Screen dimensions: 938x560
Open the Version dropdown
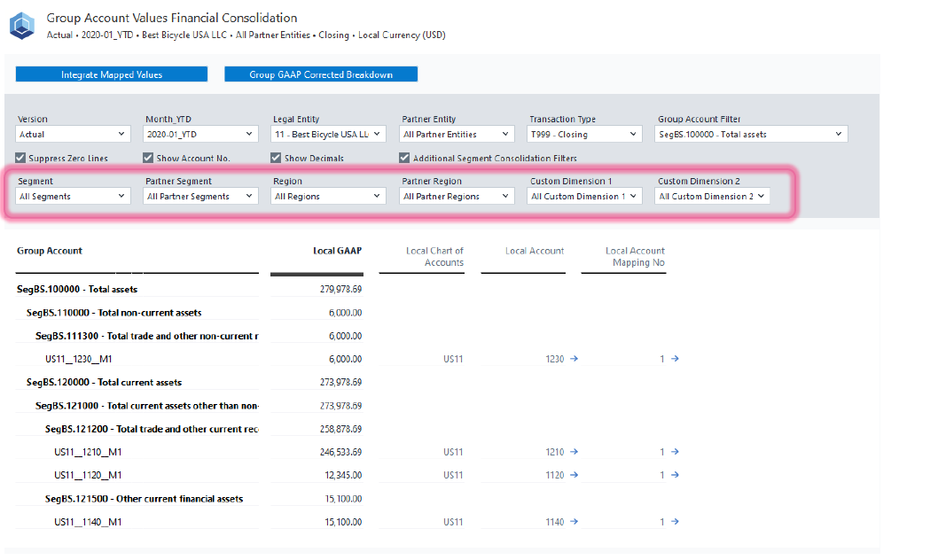(x=74, y=135)
